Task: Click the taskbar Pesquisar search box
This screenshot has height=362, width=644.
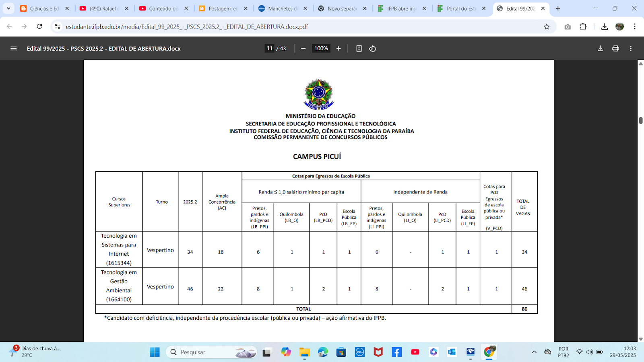Action: [211, 352]
